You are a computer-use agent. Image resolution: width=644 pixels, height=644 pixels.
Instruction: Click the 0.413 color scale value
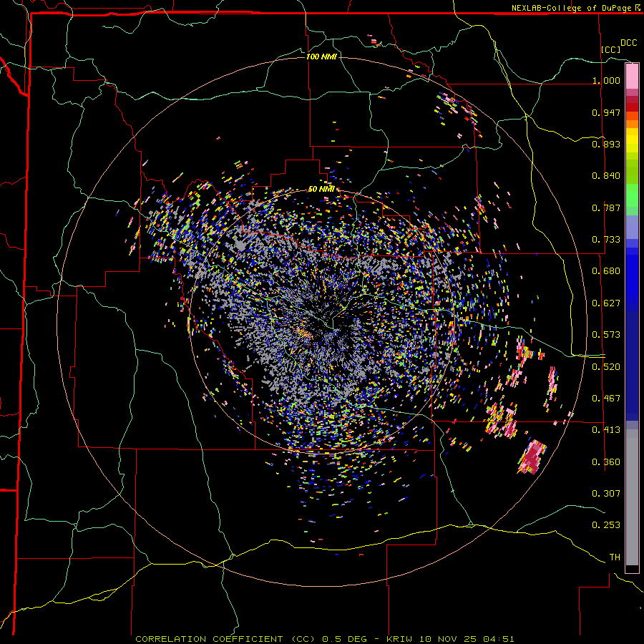[x=606, y=430]
